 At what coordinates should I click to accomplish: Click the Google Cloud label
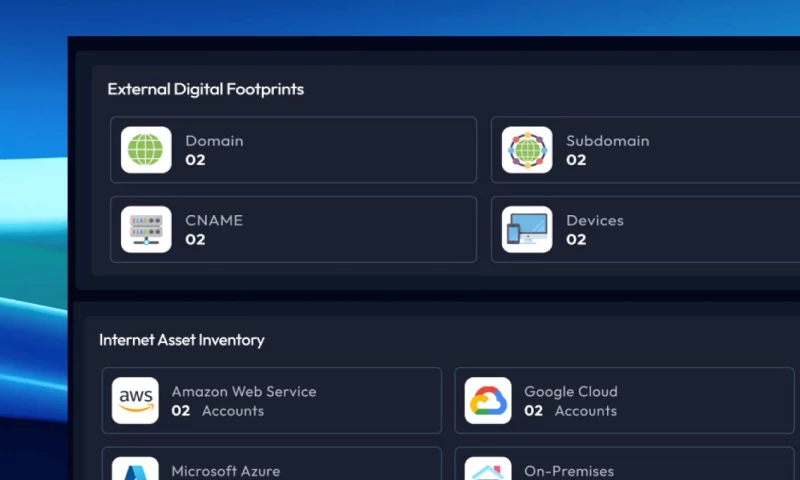click(x=571, y=392)
